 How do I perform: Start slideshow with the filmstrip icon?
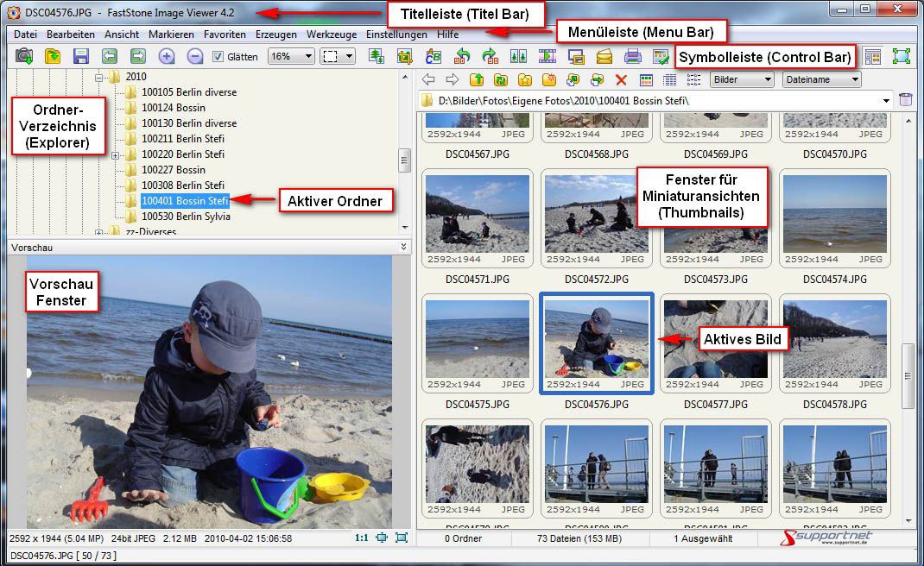click(x=547, y=56)
